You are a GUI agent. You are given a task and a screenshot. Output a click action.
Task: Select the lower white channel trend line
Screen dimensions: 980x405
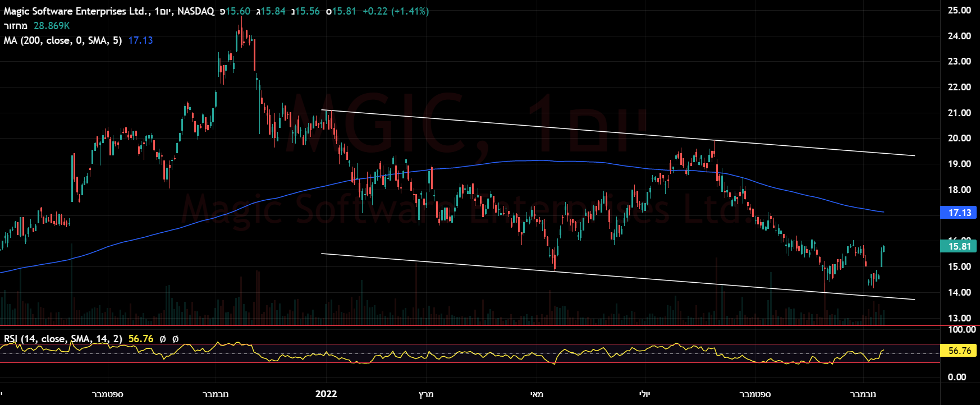[617, 277]
